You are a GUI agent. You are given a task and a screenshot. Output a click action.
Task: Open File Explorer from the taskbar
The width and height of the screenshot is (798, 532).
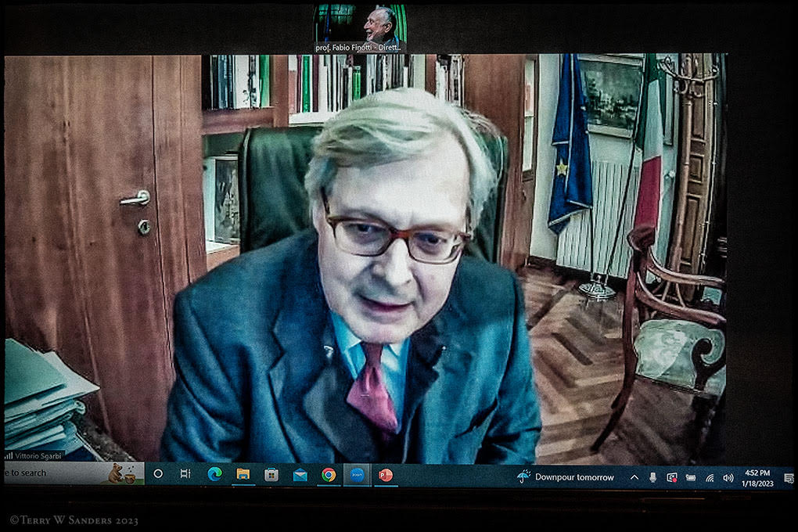click(243, 474)
